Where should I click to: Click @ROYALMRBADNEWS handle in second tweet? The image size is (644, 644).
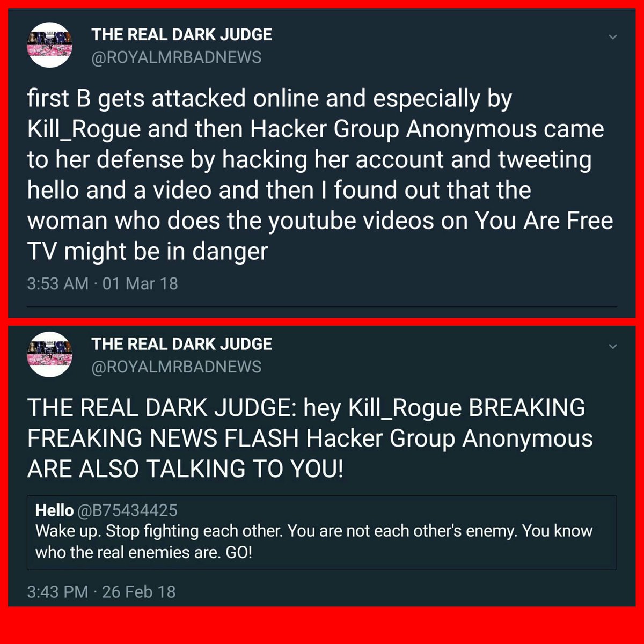(177, 367)
